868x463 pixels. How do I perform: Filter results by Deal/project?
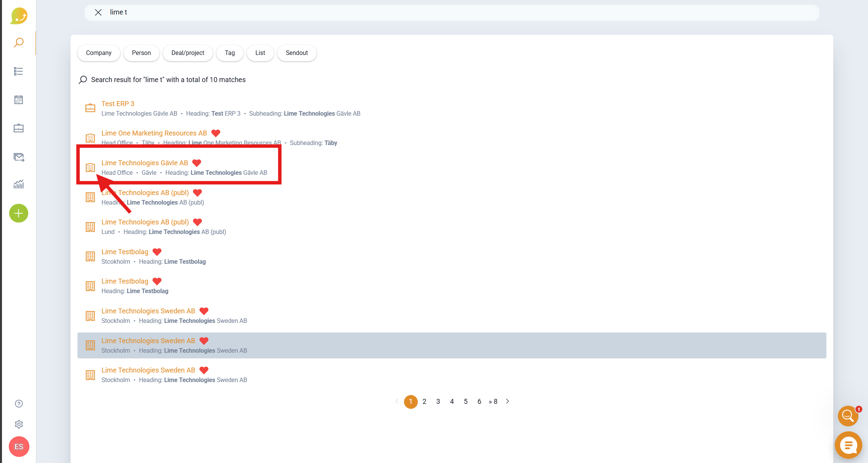[188, 53]
